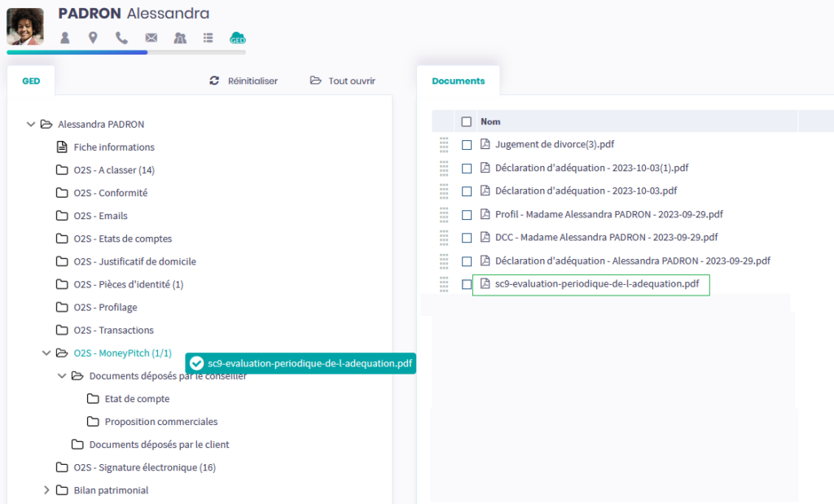834x504 pixels.
Task: Tick checkbox for Jugement de divorce(3).pdf
Action: pos(467,145)
